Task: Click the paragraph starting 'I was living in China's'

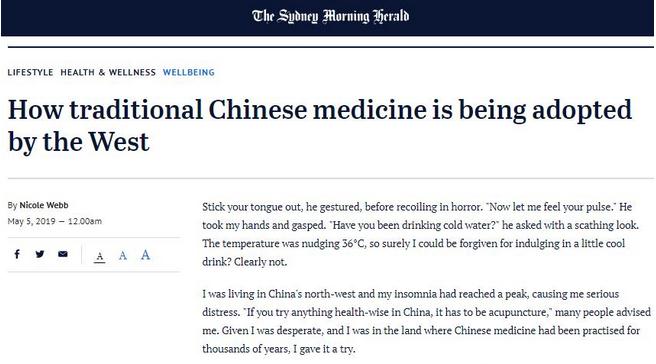Action: tap(426, 321)
